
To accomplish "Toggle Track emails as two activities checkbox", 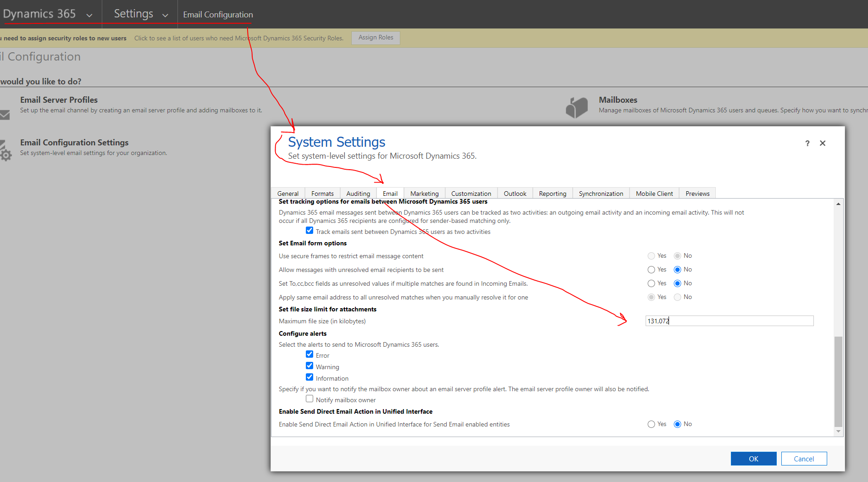I will coord(310,231).
